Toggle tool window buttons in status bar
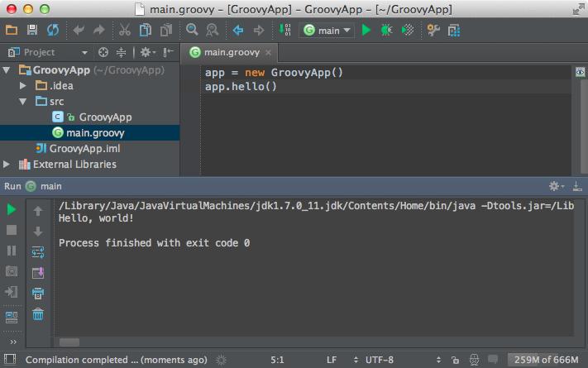 [x=10, y=360]
